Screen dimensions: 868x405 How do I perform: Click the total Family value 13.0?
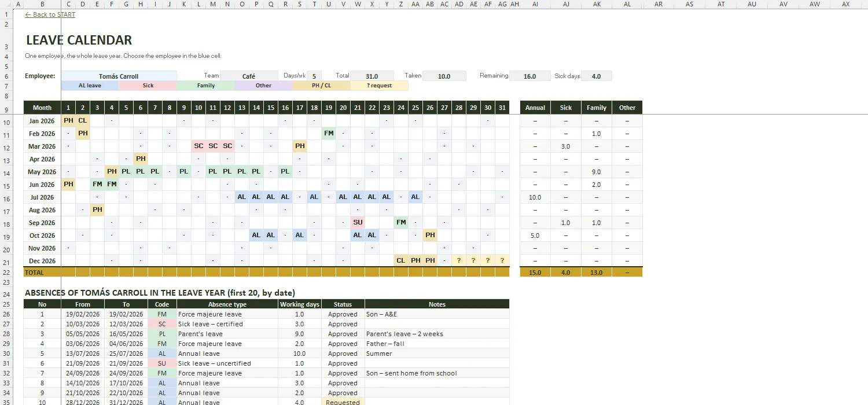(x=597, y=272)
